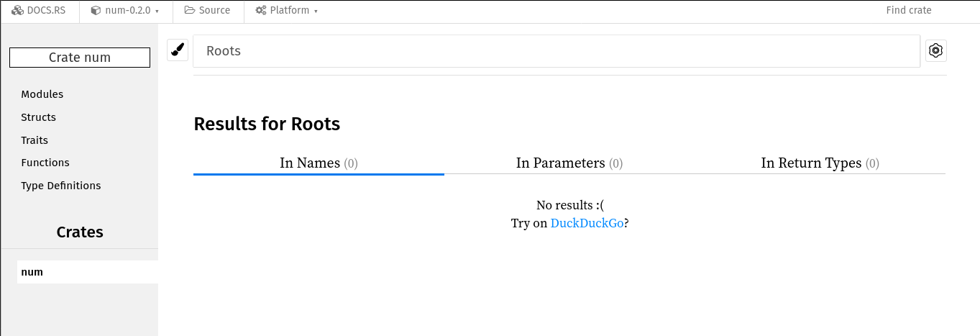Select the In Names tab
This screenshot has width=980, height=336.
(319, 163)
